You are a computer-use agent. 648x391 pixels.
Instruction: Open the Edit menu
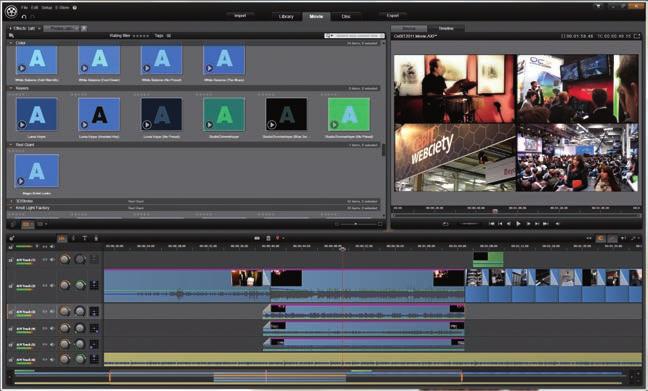coord(35,7)
